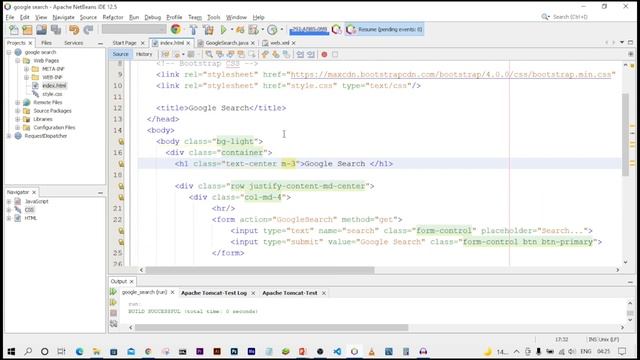Click the New Project toolbar icon
Screen dimensions: 640x360
coord(27,30)
